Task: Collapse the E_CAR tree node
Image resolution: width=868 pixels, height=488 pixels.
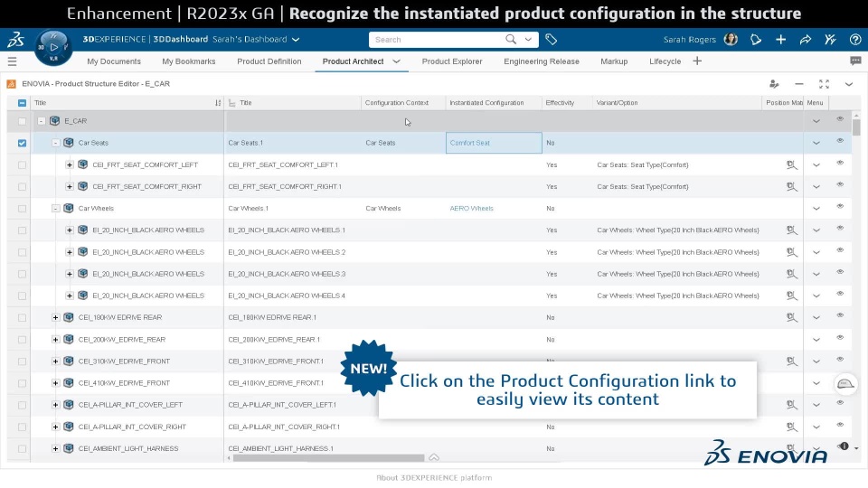Action: point(42,120)
